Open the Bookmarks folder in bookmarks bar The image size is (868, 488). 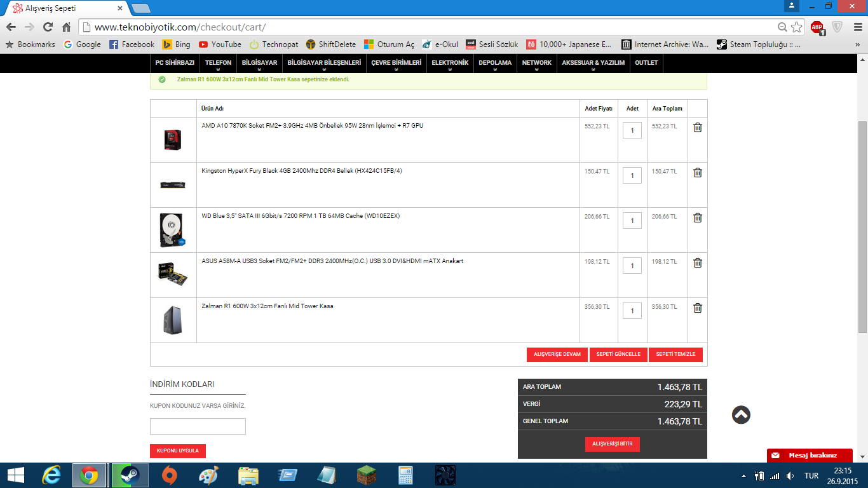[x=30, y=44]
